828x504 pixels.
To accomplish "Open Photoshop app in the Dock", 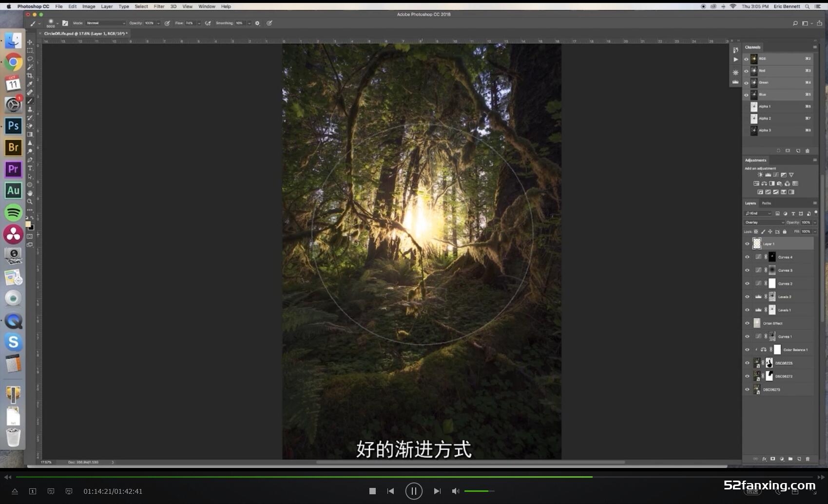I will (x=13, y=126).
